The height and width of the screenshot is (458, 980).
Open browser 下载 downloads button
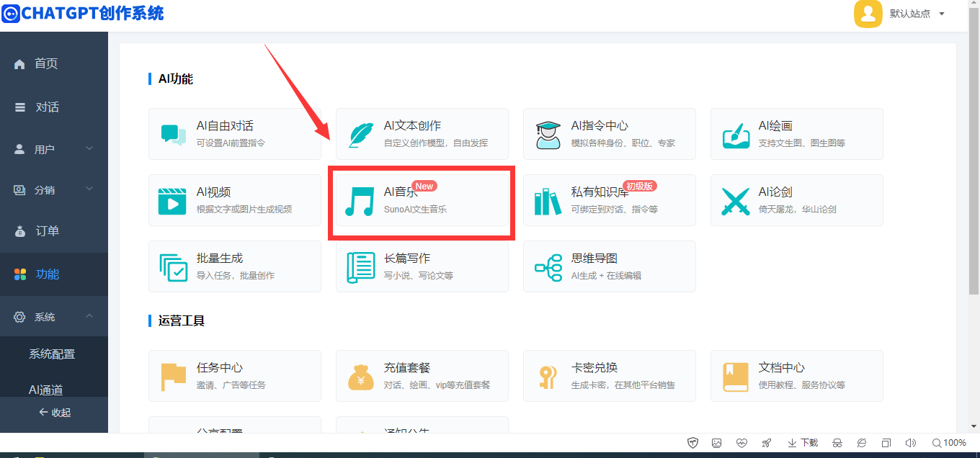click(802, 443)
